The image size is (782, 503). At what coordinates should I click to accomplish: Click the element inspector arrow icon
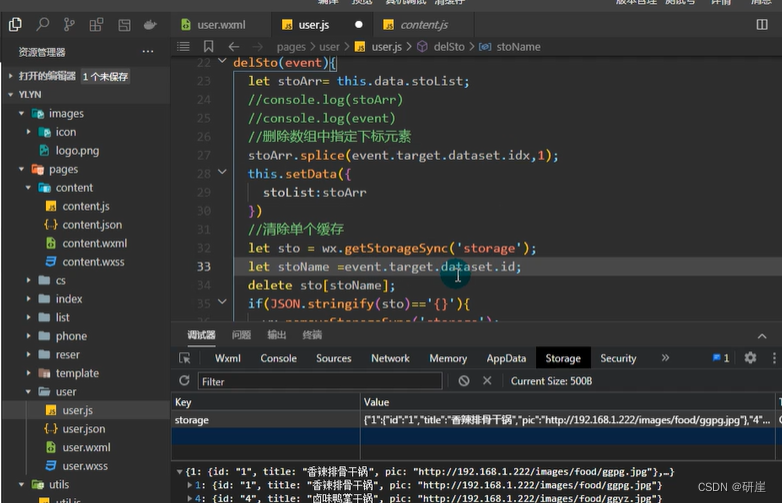coord(185,358)
